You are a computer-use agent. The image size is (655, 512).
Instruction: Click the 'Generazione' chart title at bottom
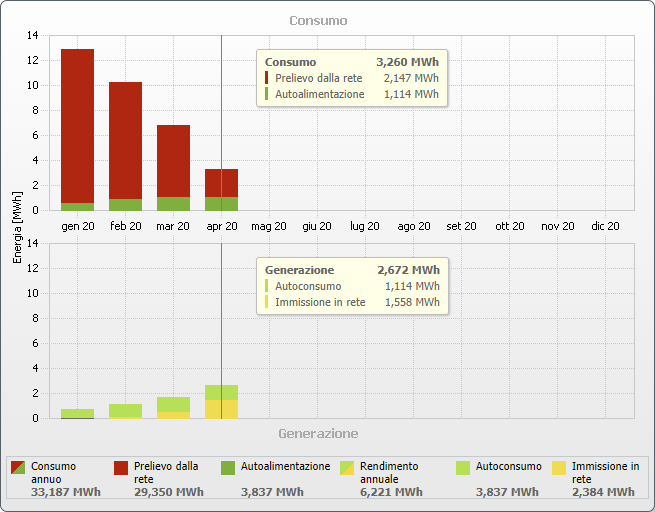click(x=318, y=433)
